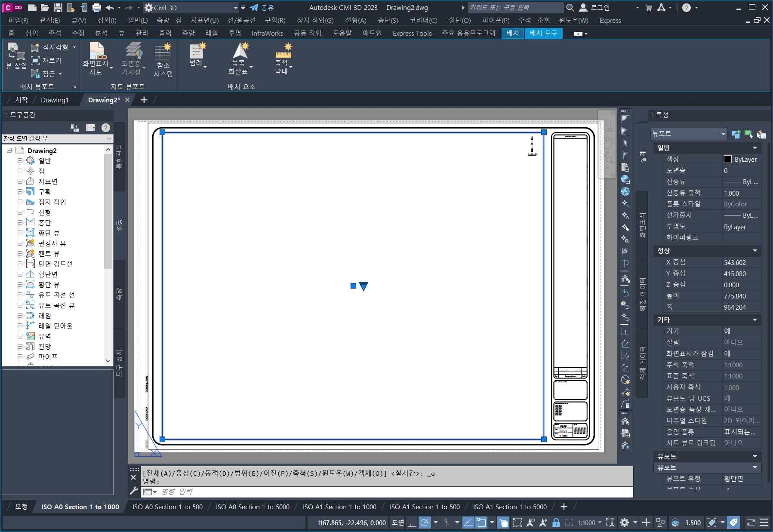Close the command line window
Viewport: 773px width, 532px height.
click(133, 477)
